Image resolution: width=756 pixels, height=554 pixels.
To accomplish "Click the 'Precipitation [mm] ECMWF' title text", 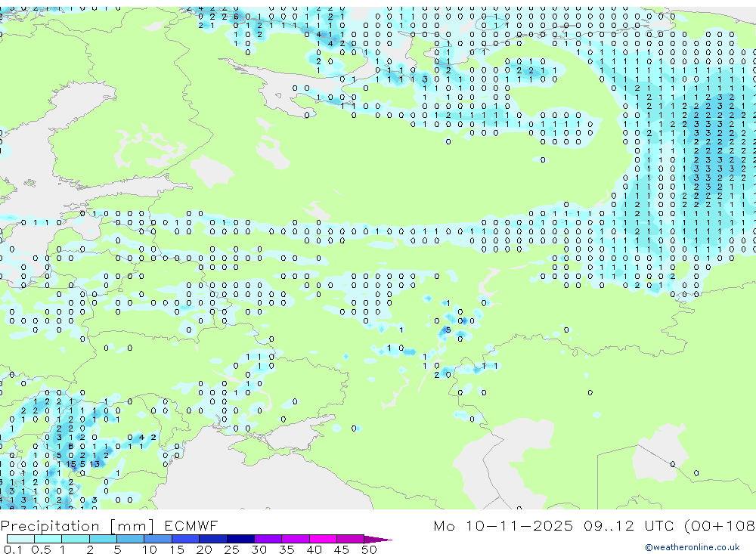I will 110,525.
